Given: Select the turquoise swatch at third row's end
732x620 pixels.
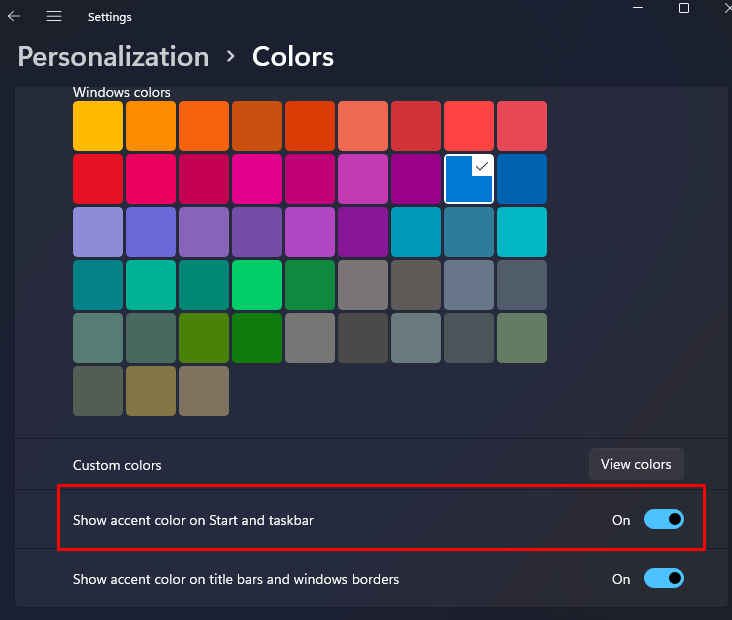Looking at the screenshot, I should (521, 232).
